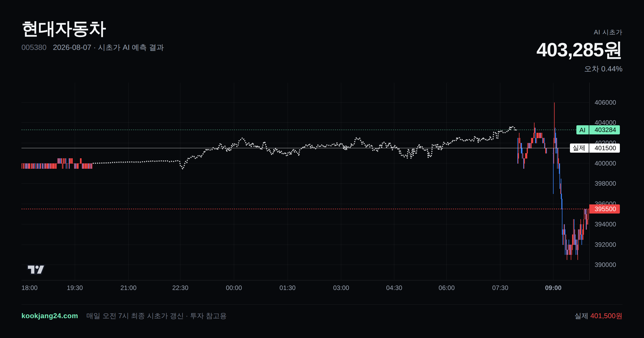Click the 06:00 time axis label
This screenshot has width=644, height=338.
pyautogui.click(x=447, y=288)
